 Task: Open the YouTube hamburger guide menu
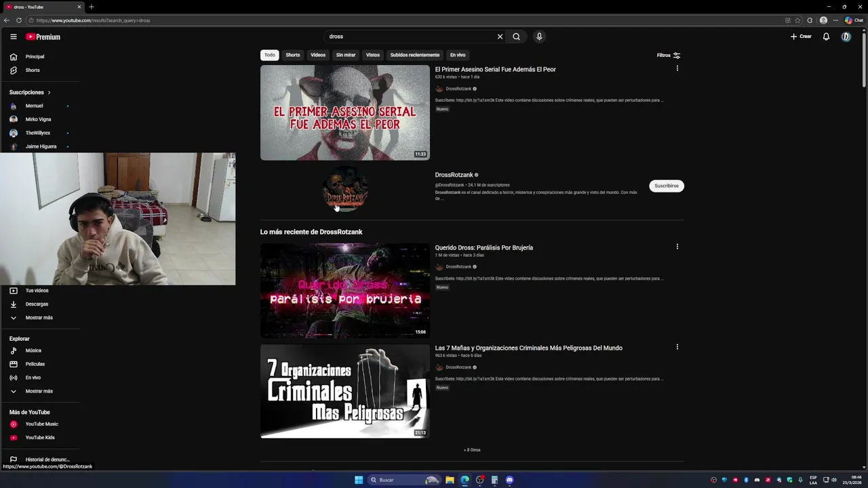[13, 37]
